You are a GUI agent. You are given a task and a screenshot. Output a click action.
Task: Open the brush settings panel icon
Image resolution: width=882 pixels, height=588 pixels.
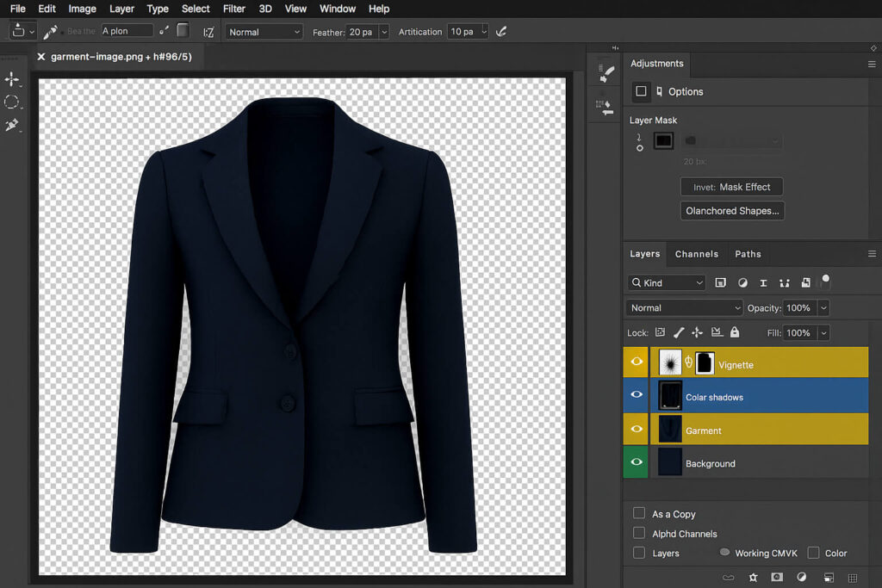point(606,72)
